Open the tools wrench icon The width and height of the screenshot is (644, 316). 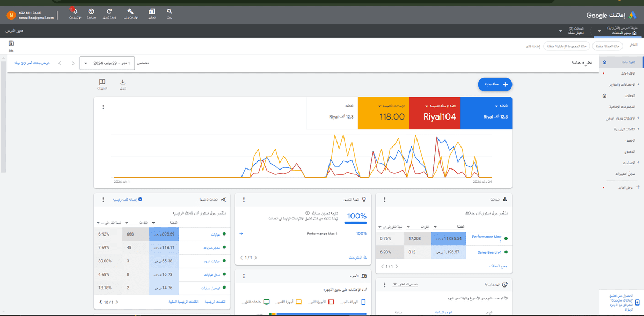click(130, 11)
